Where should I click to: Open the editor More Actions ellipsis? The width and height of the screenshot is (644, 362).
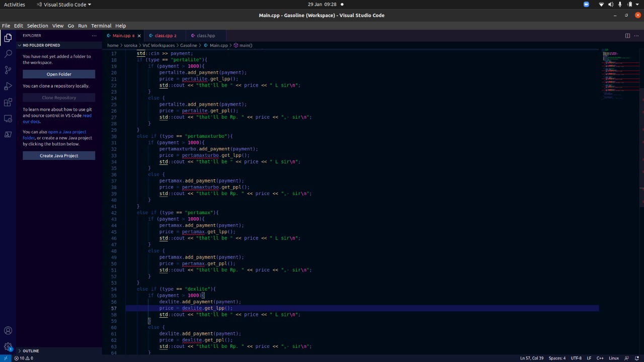coord(636,36)
